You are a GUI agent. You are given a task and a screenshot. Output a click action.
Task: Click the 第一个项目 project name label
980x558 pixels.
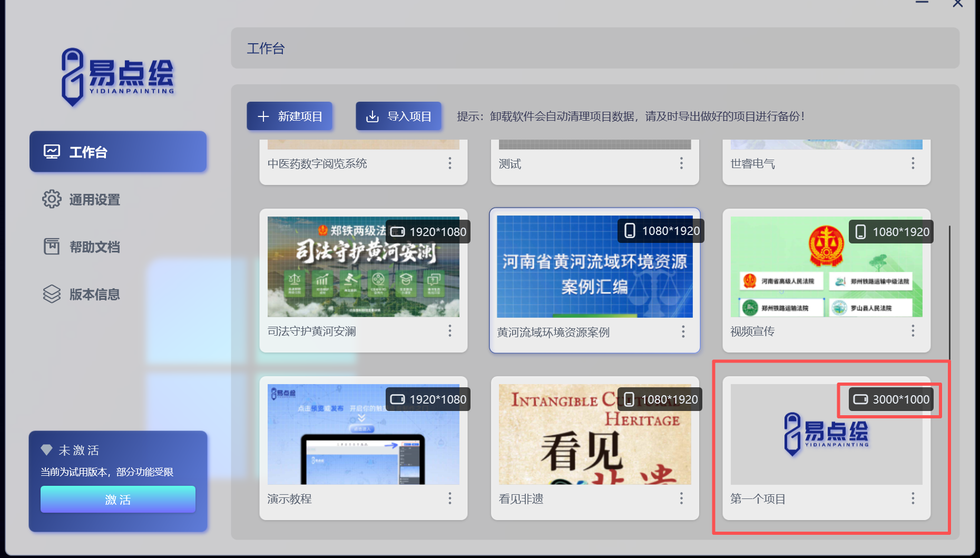(758, 499)
